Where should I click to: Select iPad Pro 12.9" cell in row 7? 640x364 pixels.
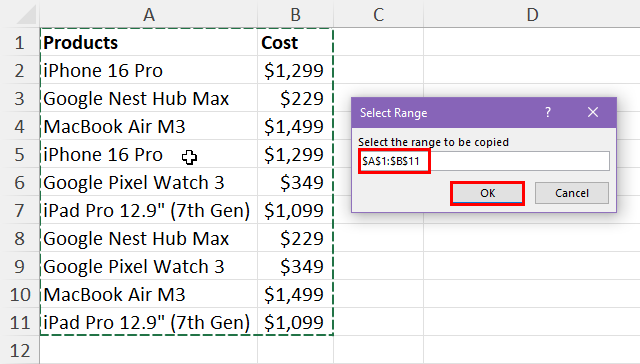(x=149, y=210)
